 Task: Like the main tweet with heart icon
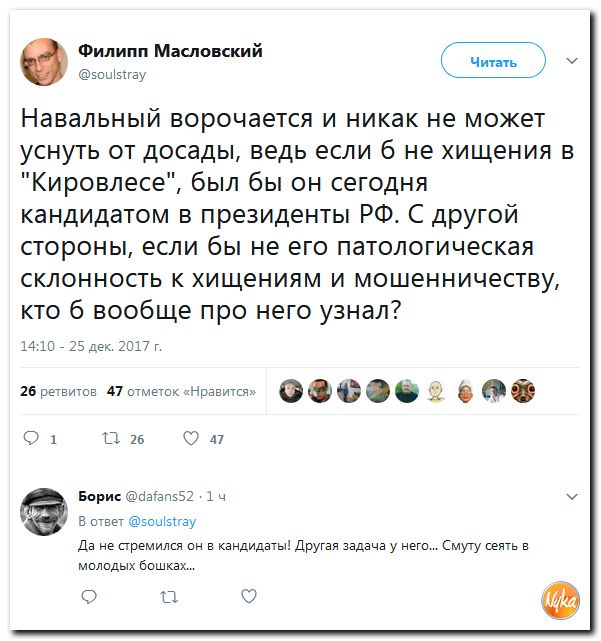coord(191,438)
